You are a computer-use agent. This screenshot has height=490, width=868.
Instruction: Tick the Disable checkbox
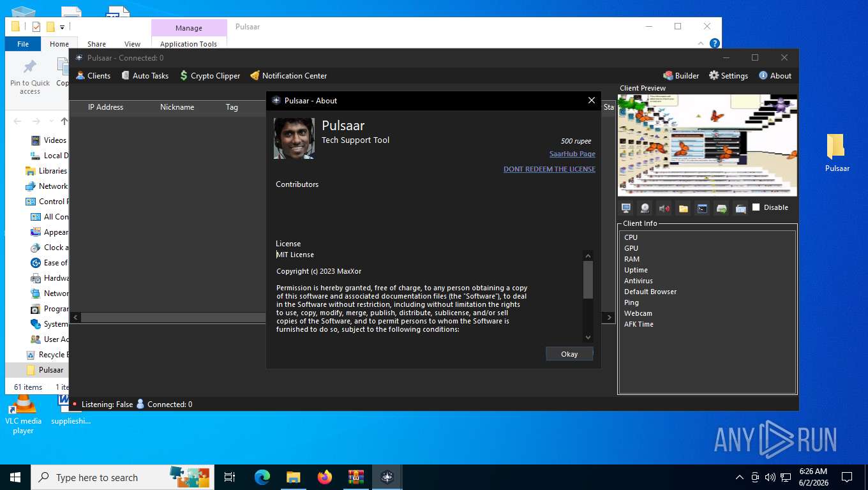[x=756, y=207]
